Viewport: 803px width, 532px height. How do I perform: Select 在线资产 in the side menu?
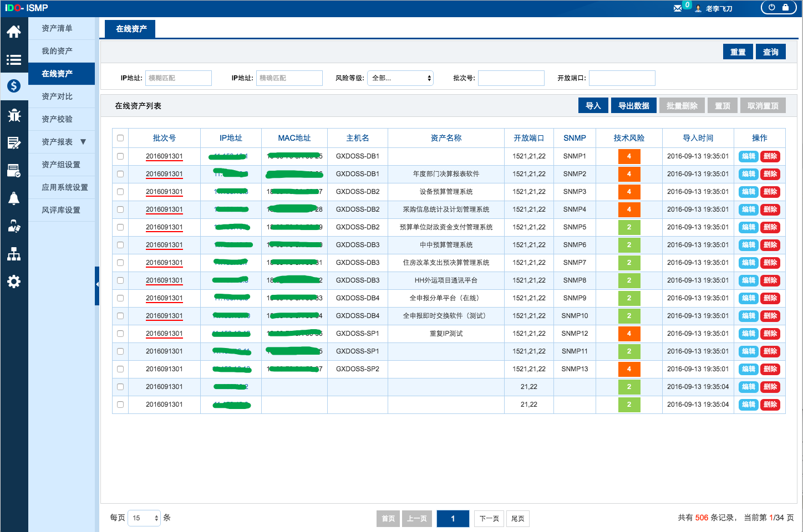pos(62,74)
